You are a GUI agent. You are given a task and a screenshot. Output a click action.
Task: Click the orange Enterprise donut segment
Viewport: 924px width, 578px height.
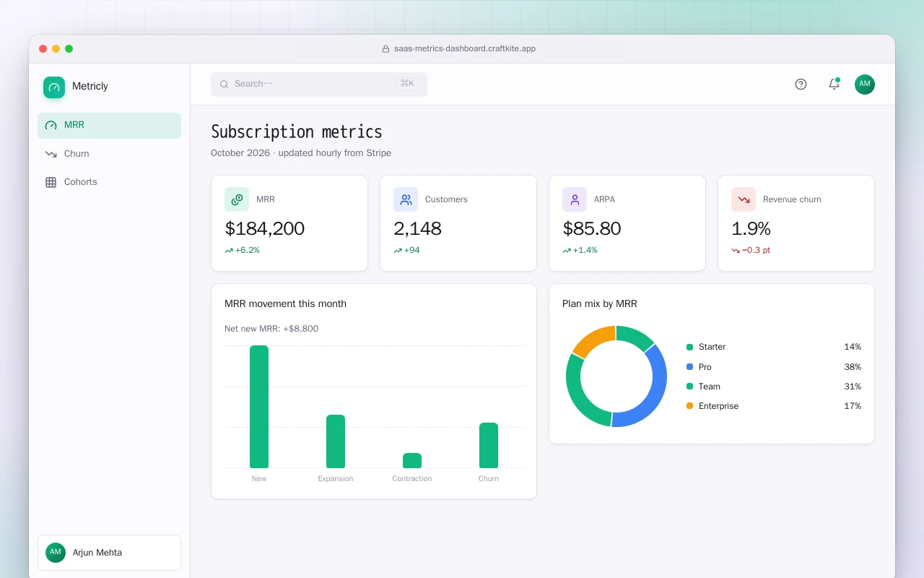[x=596, y=340]
